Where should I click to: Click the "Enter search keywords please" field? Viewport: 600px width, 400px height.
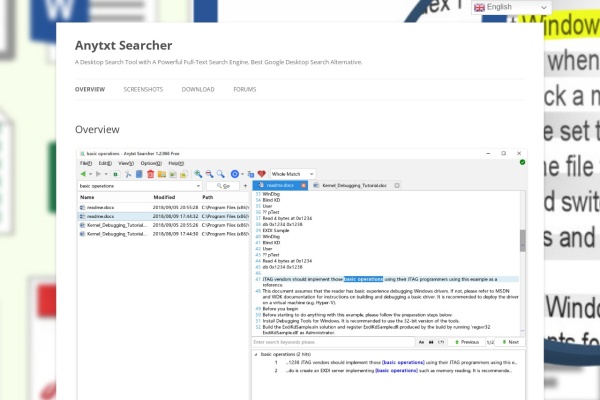tap(333, 342)
